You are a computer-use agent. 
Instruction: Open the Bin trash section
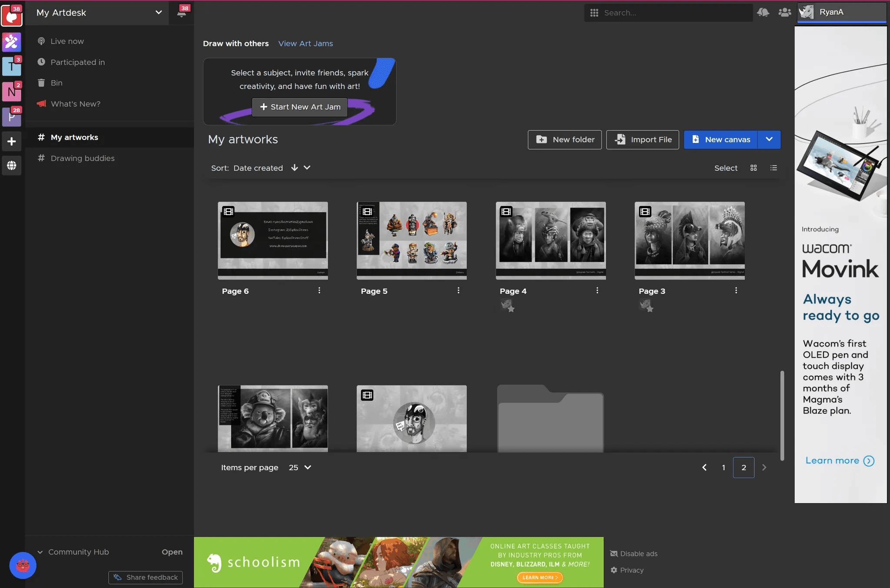(x=56, y=83)
